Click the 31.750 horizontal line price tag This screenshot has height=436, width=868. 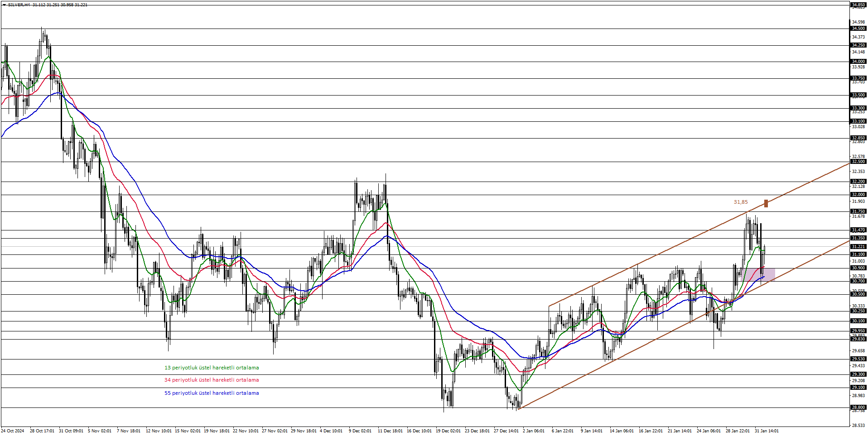click(858, 211)
